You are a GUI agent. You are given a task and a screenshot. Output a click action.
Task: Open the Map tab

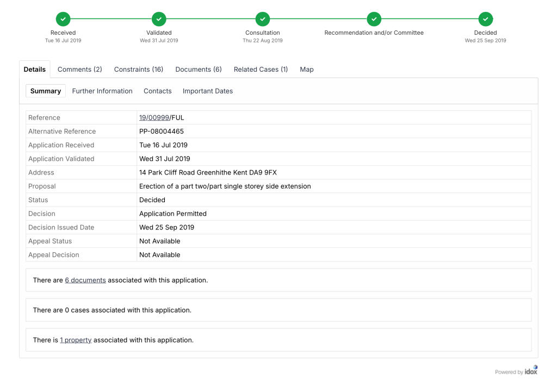307,70
